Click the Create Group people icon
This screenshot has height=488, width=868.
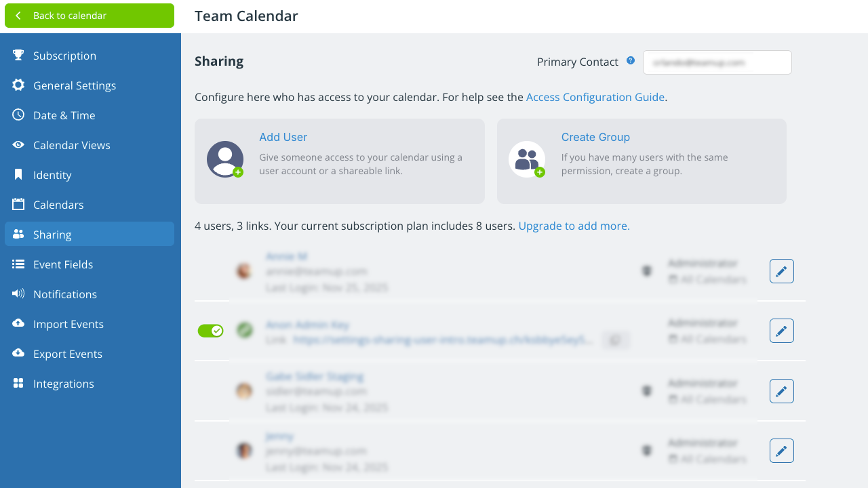(527, 159)
